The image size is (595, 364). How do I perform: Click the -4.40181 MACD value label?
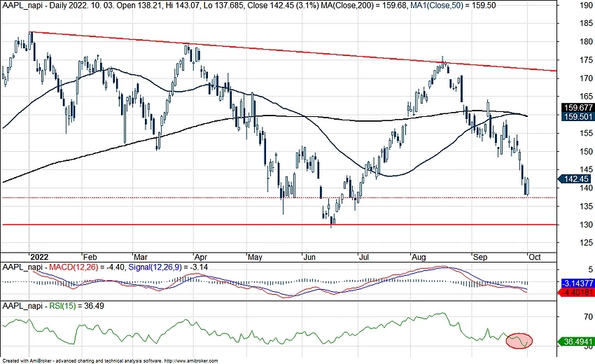(577, 293)
